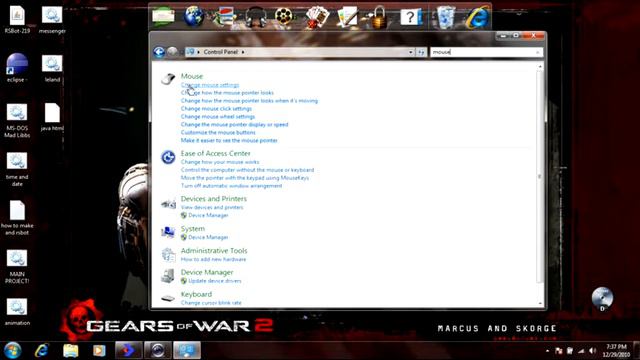Click 'Turn off automatic window arrangement'
640x360 pixels.
click(x=231, y=186)
